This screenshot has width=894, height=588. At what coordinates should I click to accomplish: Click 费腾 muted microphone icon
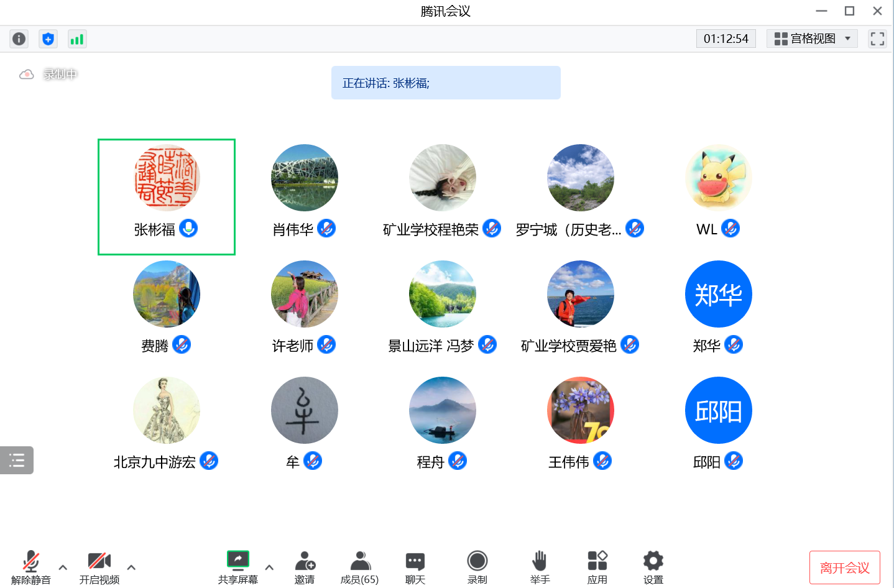[182, 344]
